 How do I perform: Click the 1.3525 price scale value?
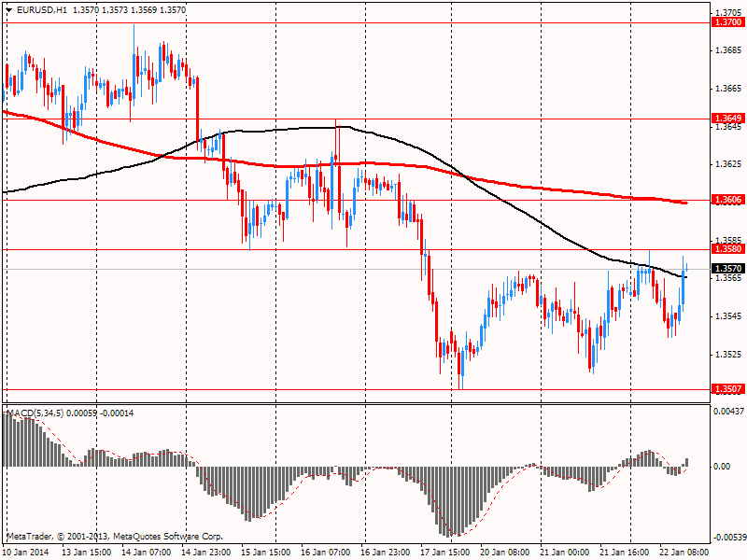729,355
